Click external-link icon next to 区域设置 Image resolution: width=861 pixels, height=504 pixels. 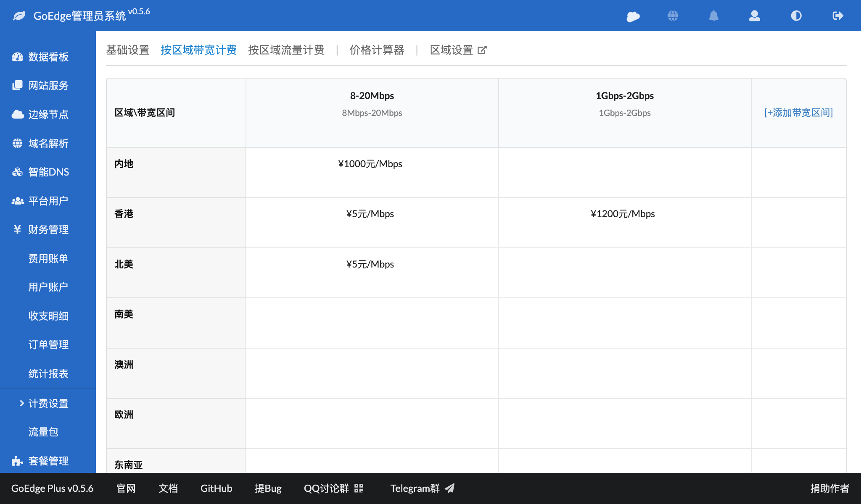(x=482, y=50)
